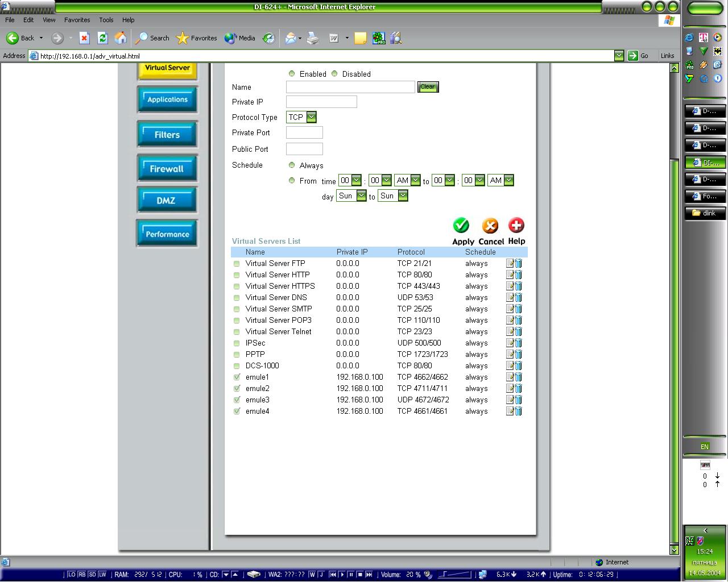728x582 pixels.
Task: Click in the Private IP input field
Action: (321, 102)
